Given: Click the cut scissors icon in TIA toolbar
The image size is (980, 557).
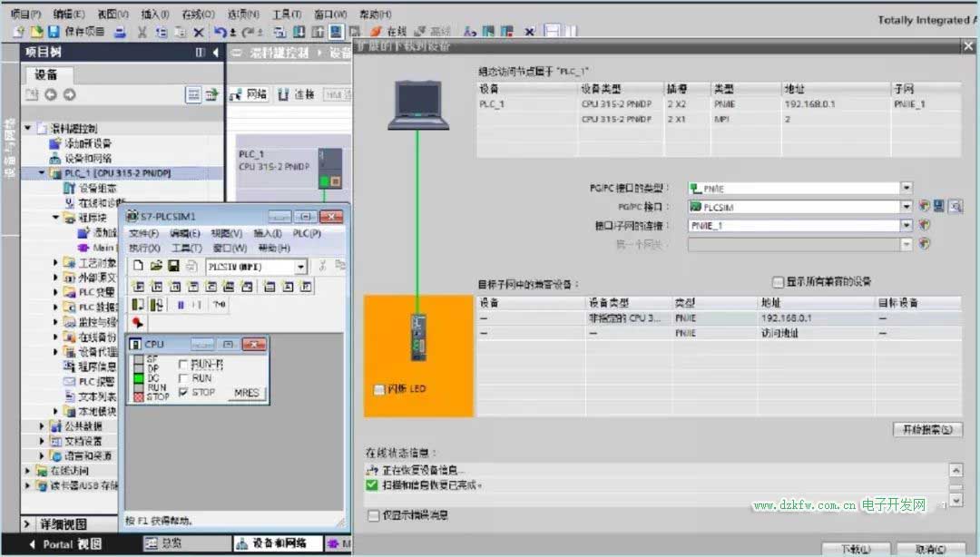Looking at the screenshot, I should (x=142, y=32).
